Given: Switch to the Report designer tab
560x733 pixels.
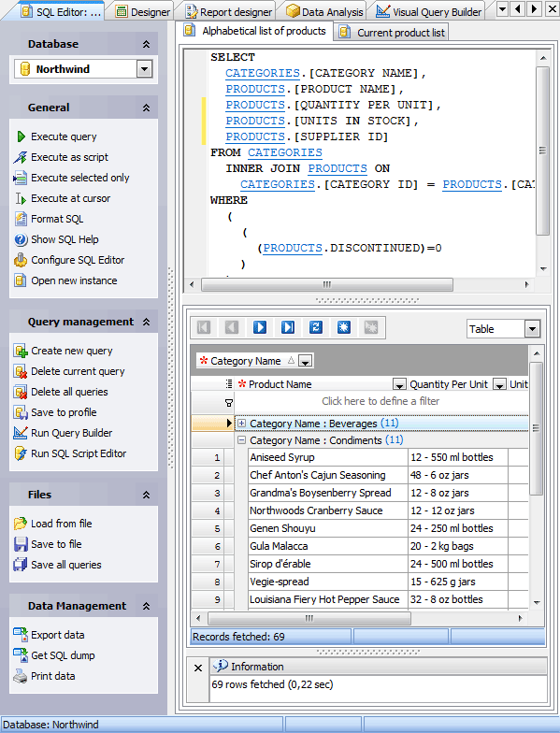Looking at the screenshot, I should coord(228,11).
